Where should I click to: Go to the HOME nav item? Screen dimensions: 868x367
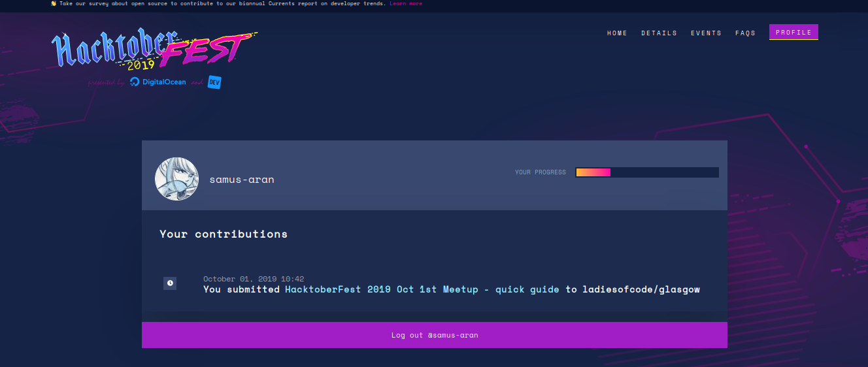click(617, 33)
